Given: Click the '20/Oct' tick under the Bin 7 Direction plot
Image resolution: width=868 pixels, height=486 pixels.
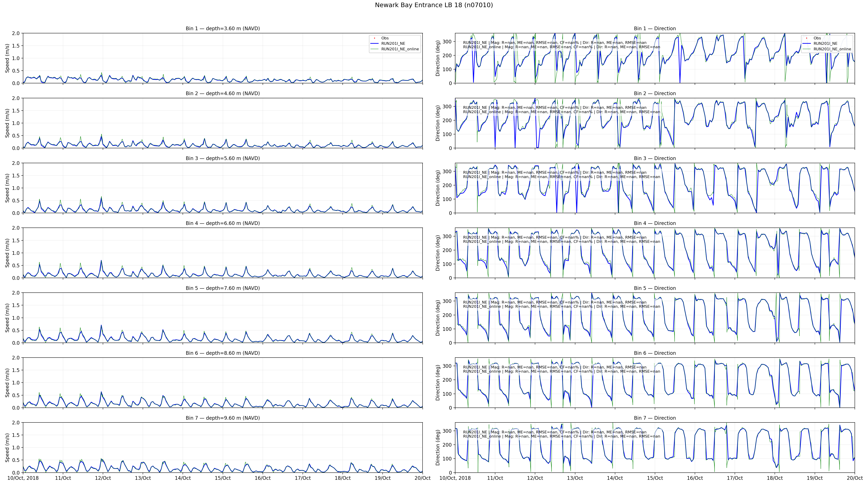Looking at the screenshot, I should (x=854, y=478).
